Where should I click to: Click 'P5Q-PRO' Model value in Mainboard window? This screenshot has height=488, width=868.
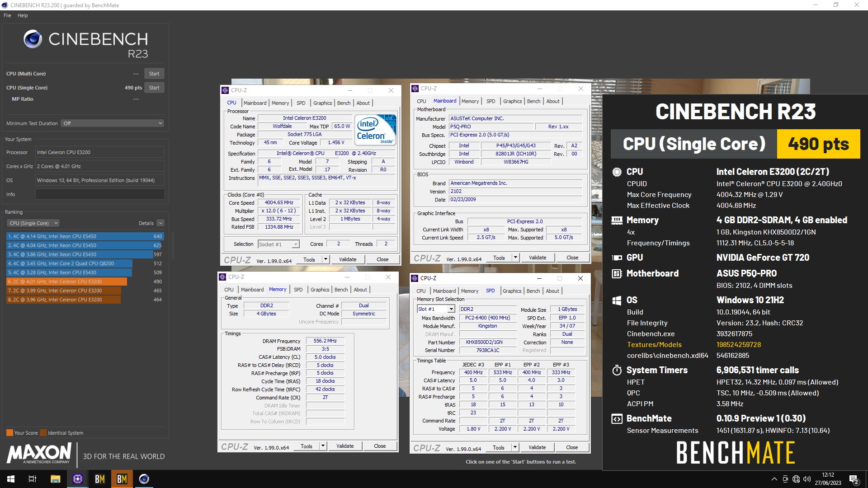tap(491, 127)
